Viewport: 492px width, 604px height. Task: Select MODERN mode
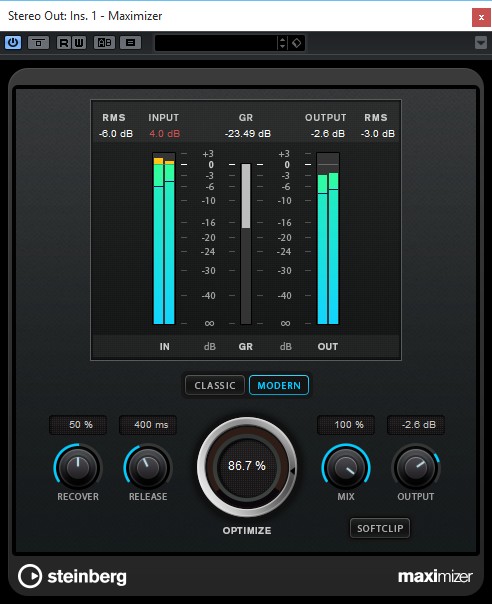tap(279, 385)
